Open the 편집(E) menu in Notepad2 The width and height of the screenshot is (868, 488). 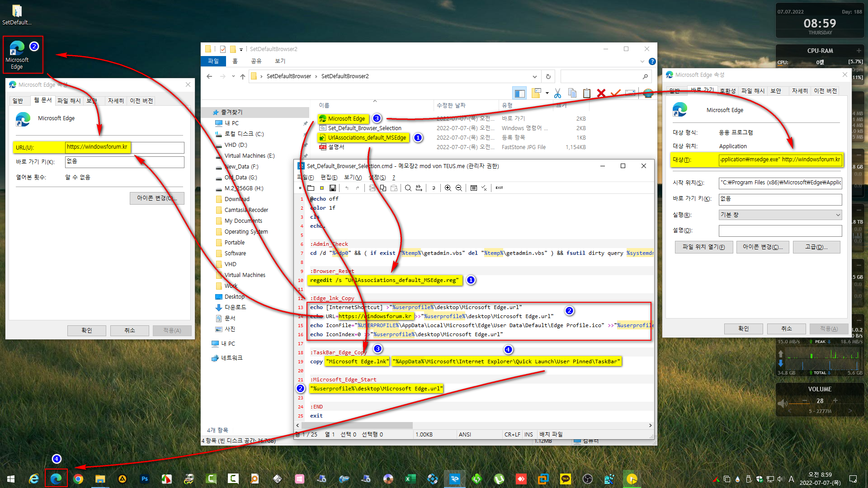click(329, 178)
